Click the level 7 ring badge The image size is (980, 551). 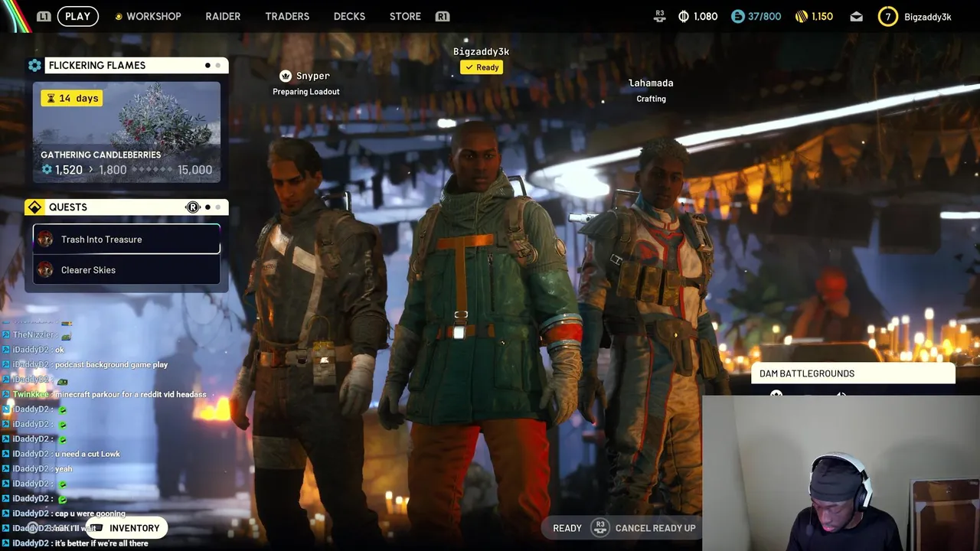[x=887, y=16]
